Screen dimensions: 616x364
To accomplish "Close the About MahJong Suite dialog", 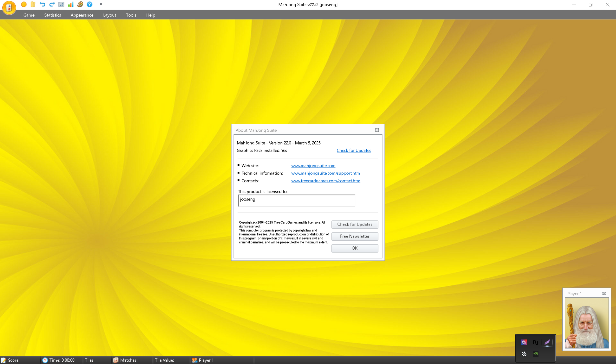I will click(x=377, y=130).
